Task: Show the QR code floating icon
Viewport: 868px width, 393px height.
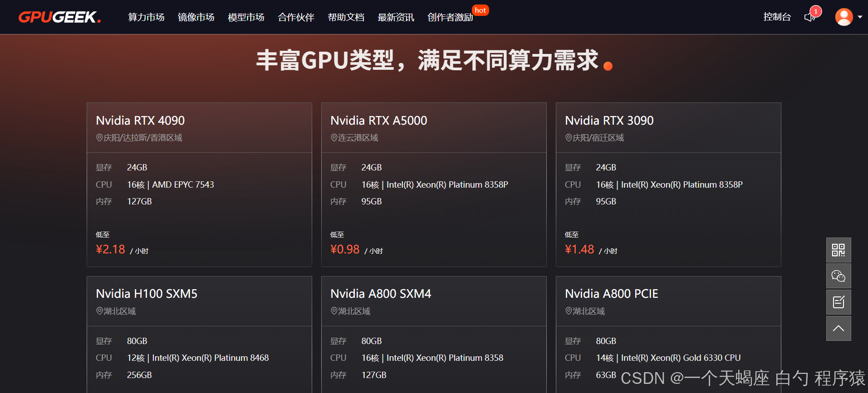Action: tap(839, 250)
